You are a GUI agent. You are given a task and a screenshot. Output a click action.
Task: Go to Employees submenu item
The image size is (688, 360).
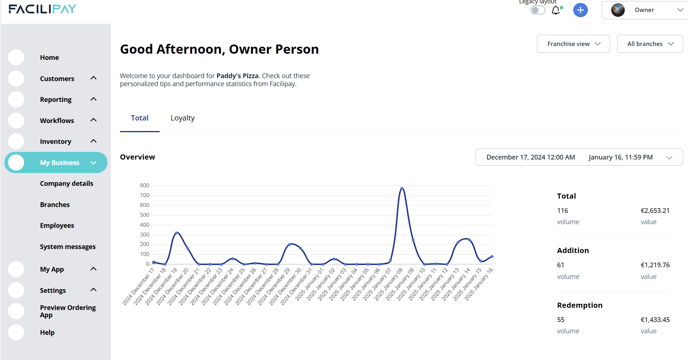(57, 226)
